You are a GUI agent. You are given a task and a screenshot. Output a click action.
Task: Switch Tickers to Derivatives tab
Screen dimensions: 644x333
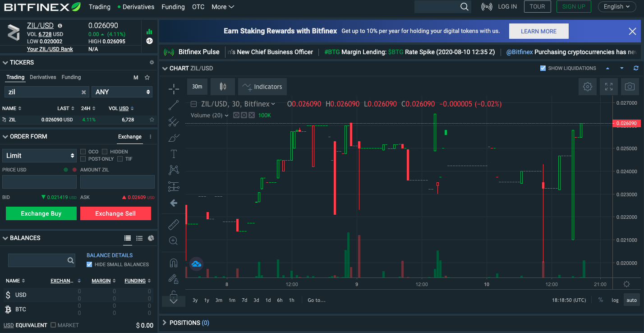[x=43, y=77]
